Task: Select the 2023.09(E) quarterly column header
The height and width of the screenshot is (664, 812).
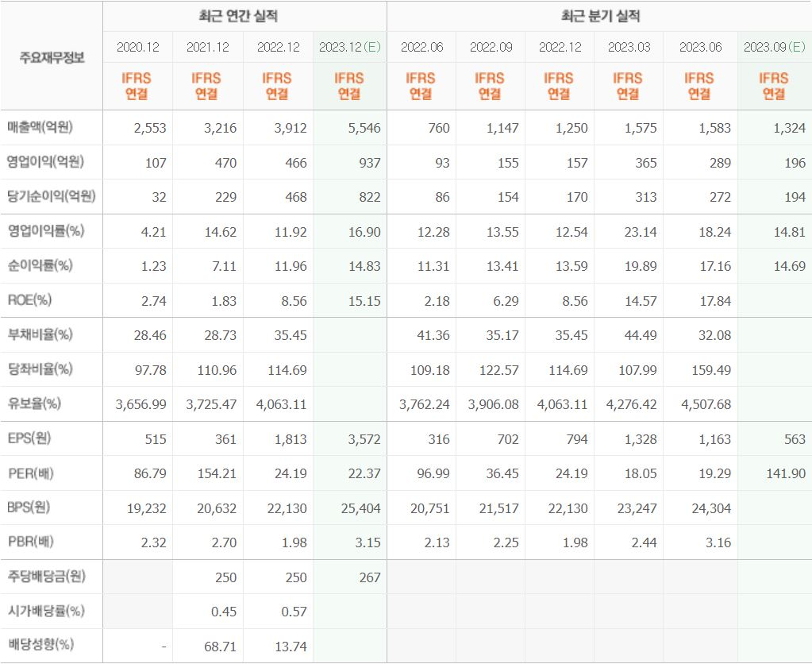Action: 775,47
